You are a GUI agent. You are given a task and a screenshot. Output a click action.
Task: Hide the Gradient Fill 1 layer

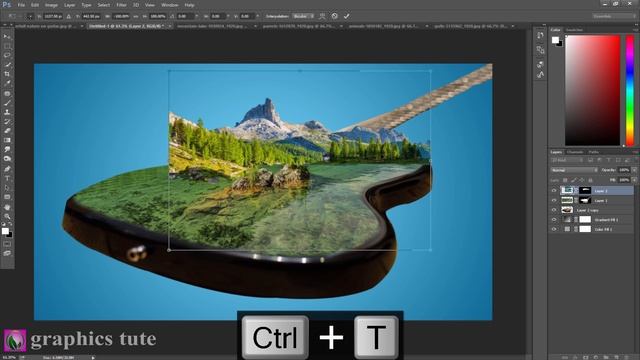(554, 220)
